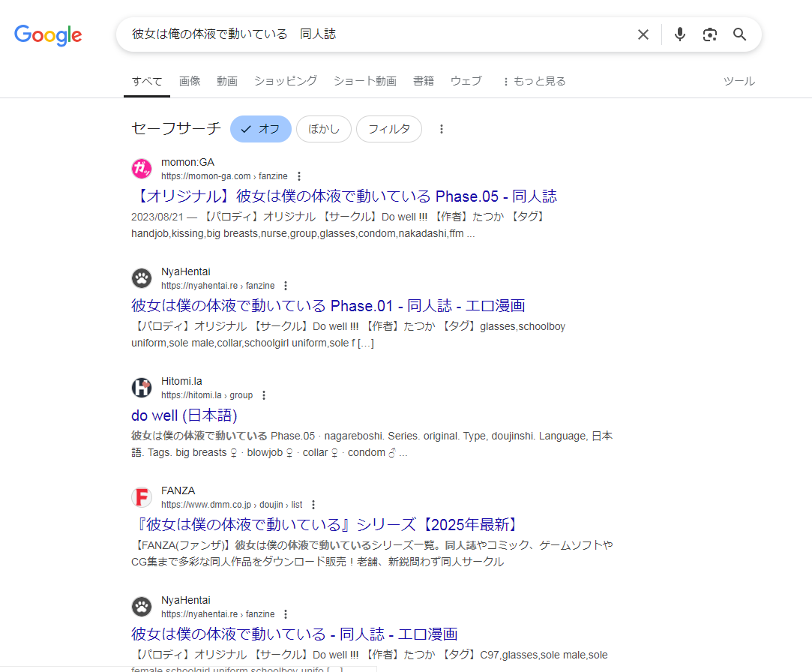The height and width of the screenshot is (672, 812).
Task: Click the first NyaHentai paw favicon
Action: click(x=142, y=278)
